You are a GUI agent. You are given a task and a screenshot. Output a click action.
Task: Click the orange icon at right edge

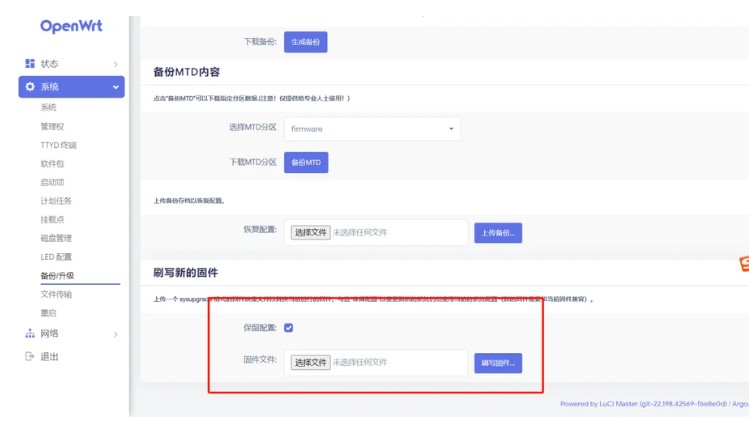pos(743,264)
